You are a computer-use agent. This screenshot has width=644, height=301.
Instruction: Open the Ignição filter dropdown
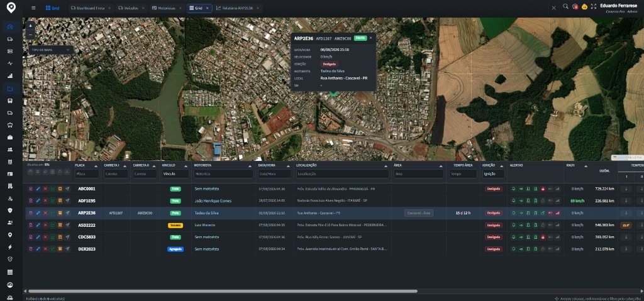(493, 174)
